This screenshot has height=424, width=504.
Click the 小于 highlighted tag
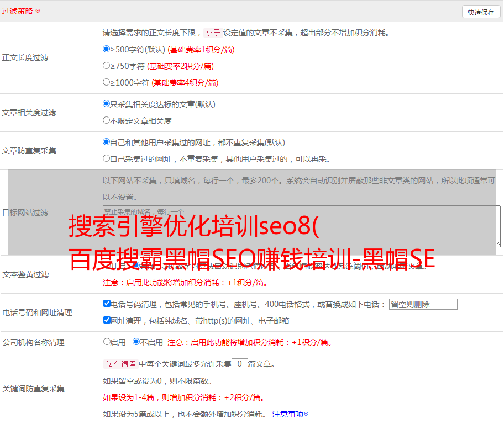pyautogui.click(x=213, y=33)
